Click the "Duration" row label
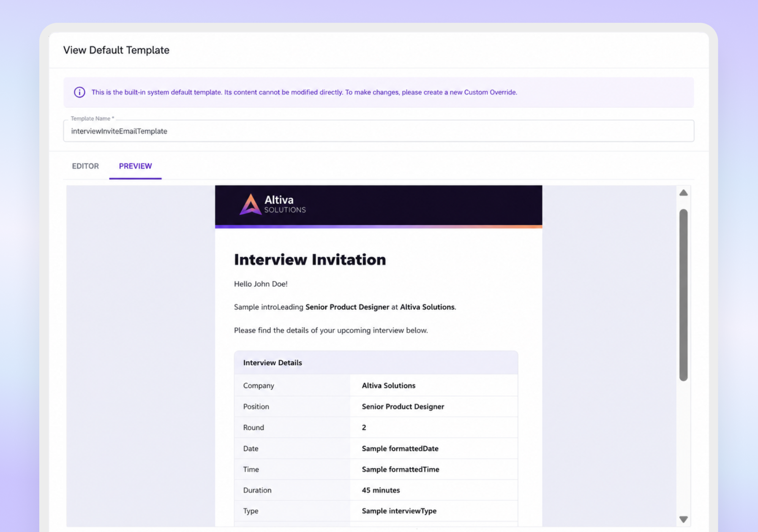The height and width of the screenshot is (532, 758). (257, 490)
